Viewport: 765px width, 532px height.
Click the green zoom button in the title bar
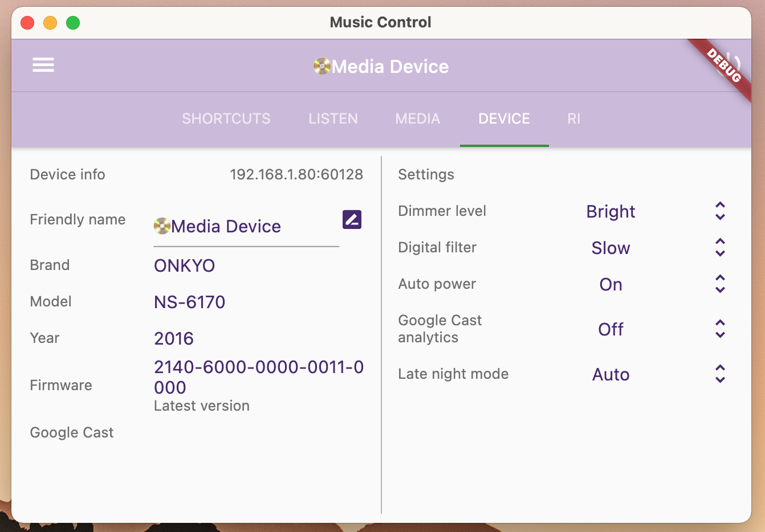[73, 22]
